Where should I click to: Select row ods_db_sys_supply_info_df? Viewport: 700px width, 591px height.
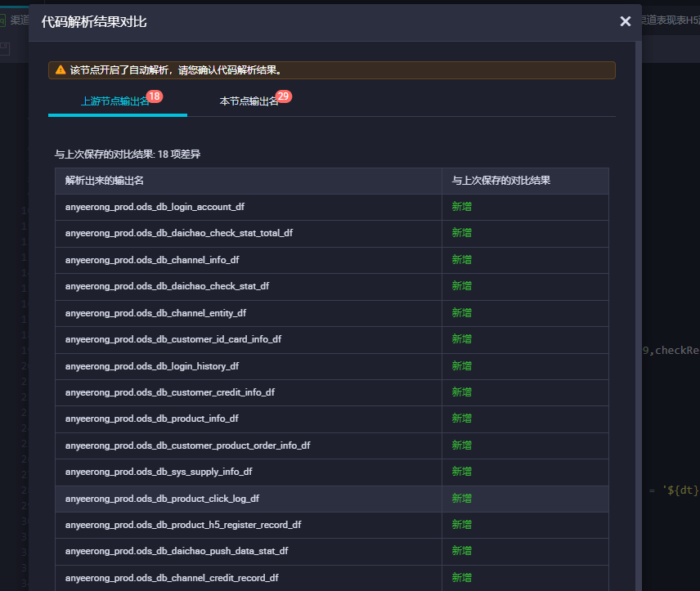(332, 472)
